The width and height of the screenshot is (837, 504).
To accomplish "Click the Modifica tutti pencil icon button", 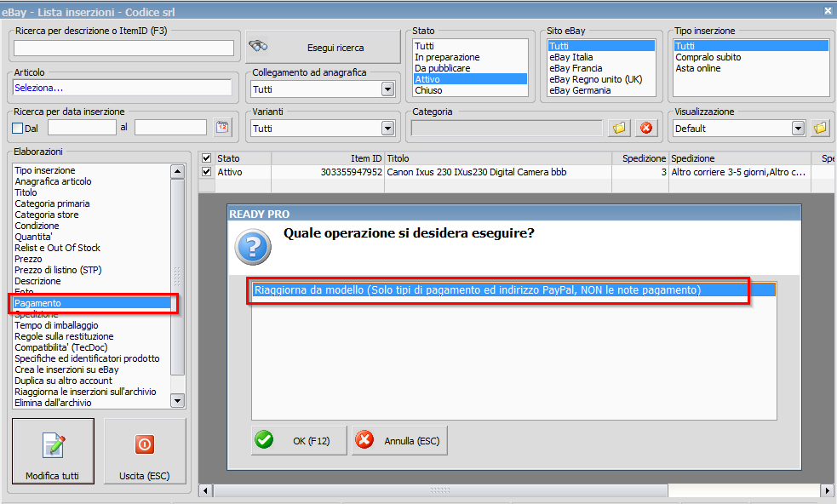I will pos(54,451).
